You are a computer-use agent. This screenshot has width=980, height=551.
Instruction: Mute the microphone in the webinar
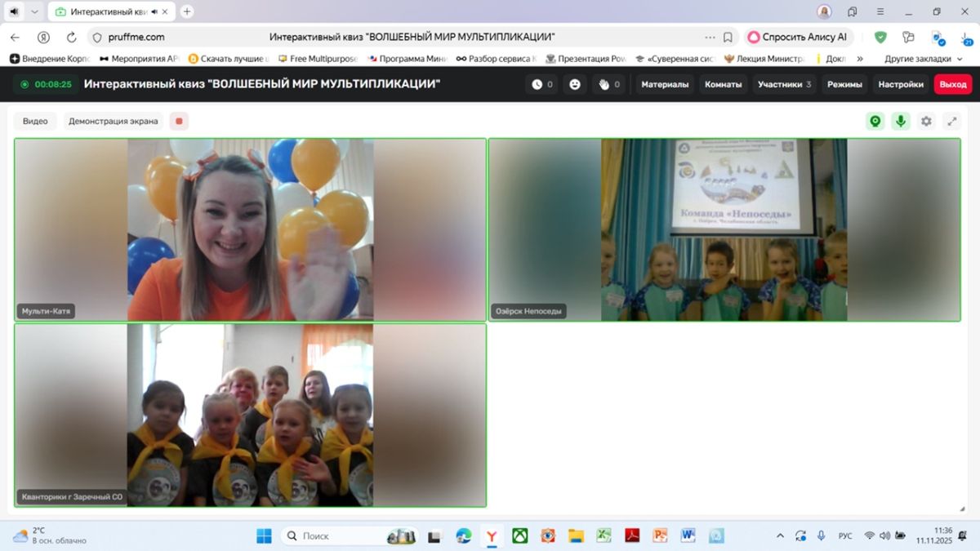[900, 121]
